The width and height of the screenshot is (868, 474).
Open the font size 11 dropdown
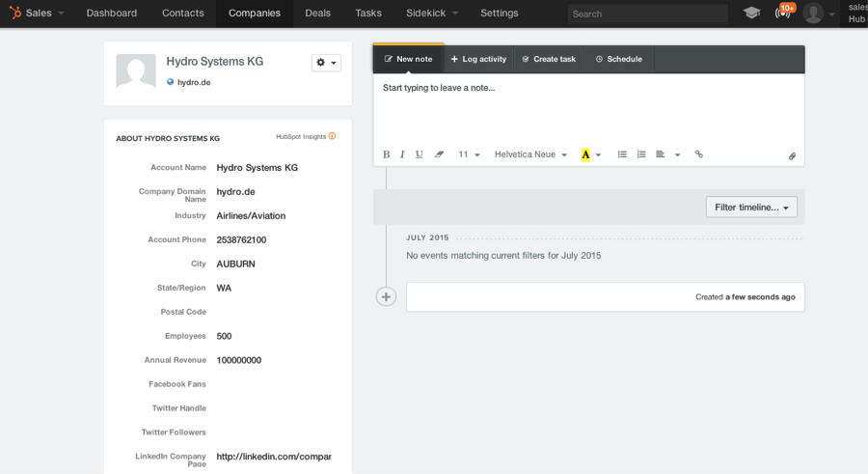coord(469,154)
